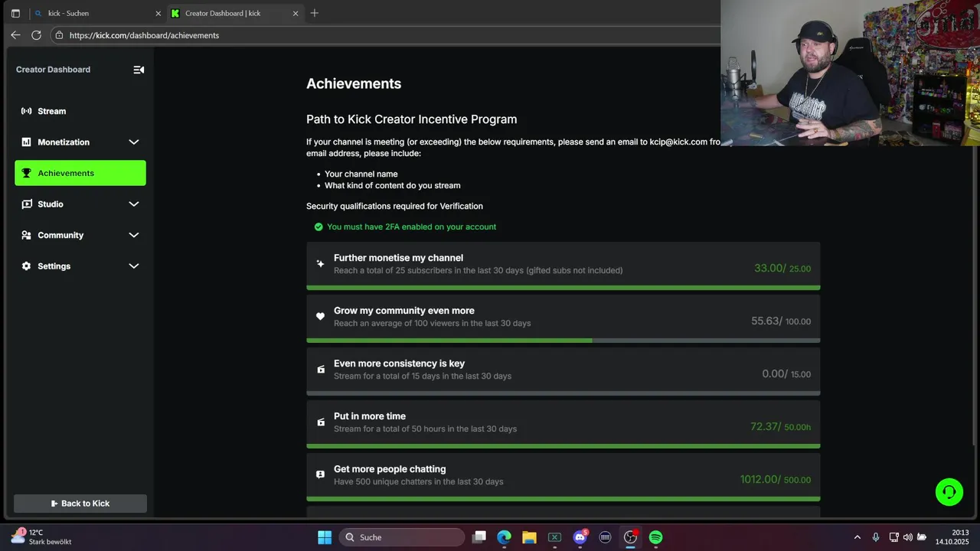Expand the Community chevron

pos(134,235)
